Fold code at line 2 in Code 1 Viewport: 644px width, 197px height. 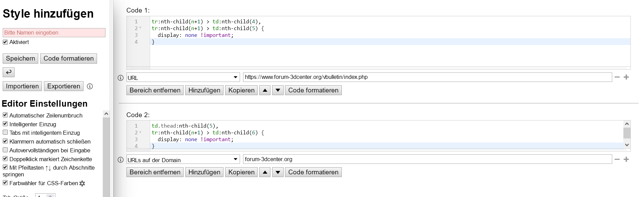pos(140,28)
